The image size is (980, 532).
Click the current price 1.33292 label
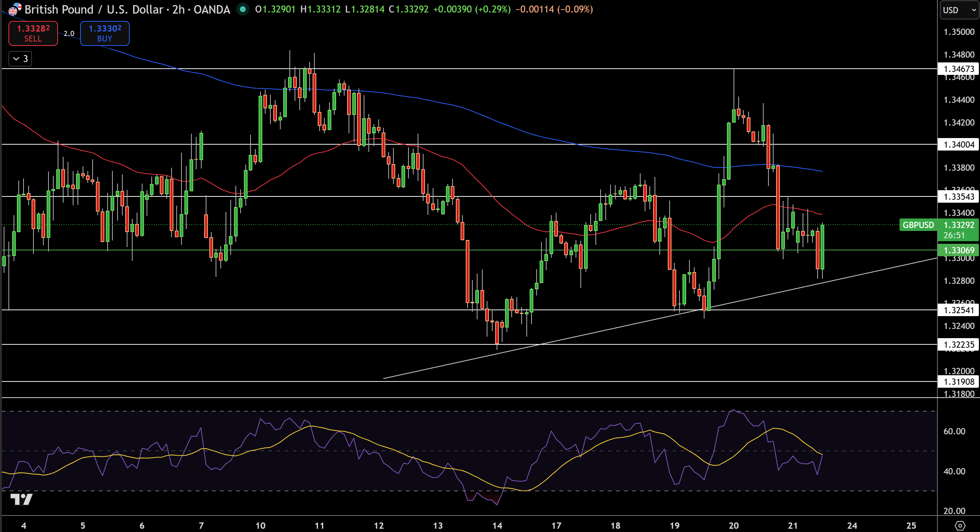pyautogui.click(x=959, y=225)
